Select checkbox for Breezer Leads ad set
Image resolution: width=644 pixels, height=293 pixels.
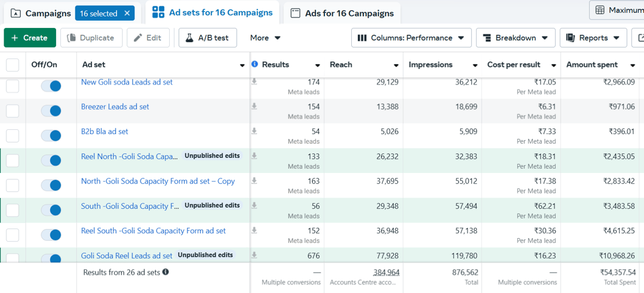click(x=13, y=111)
